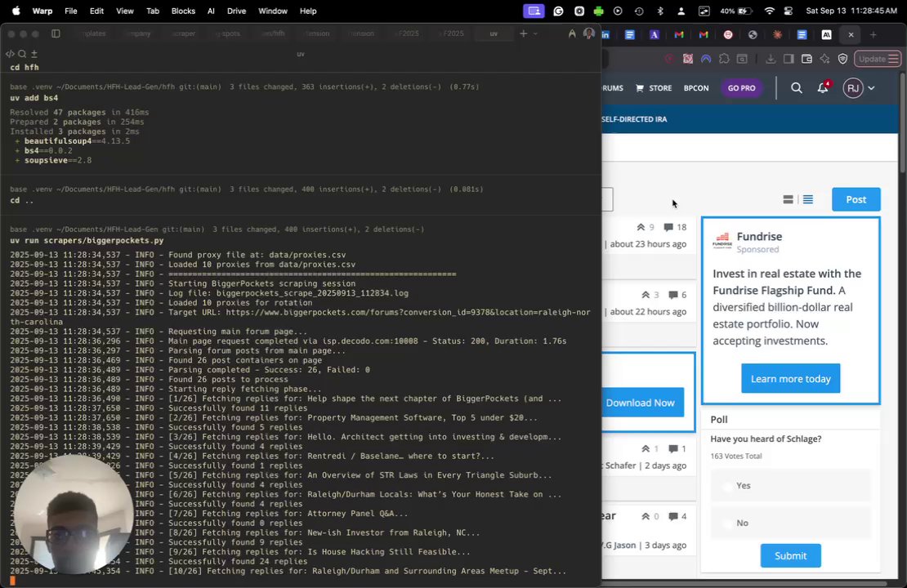
Task: Open the AI menu in menu bar
Action: click(x=211, y=11)
